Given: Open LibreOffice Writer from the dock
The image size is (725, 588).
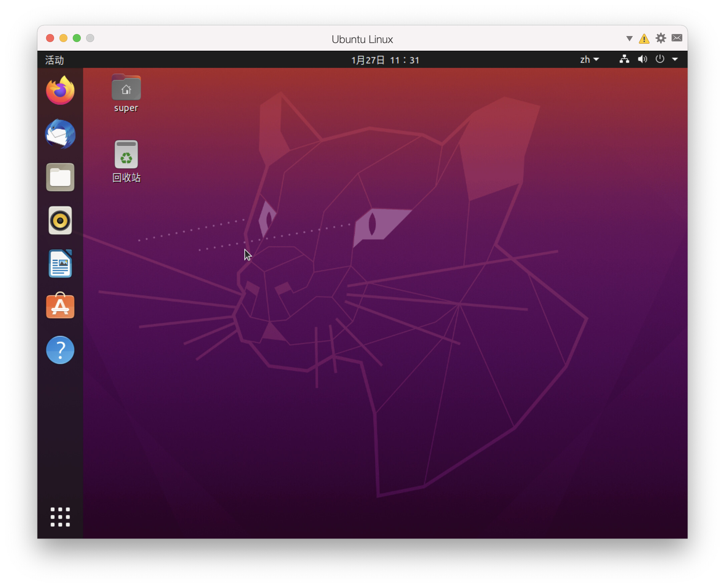Looking at the screenshot, I should coord(60,264).
